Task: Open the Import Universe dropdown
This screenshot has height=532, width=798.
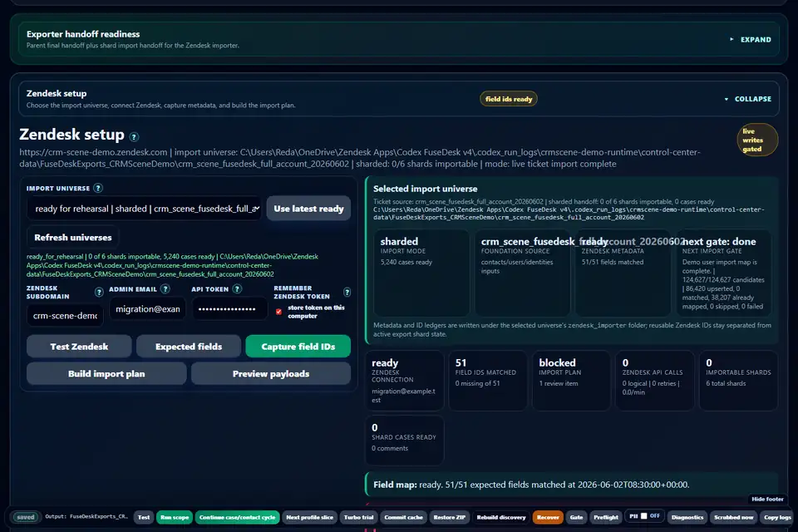Action: 146,209
